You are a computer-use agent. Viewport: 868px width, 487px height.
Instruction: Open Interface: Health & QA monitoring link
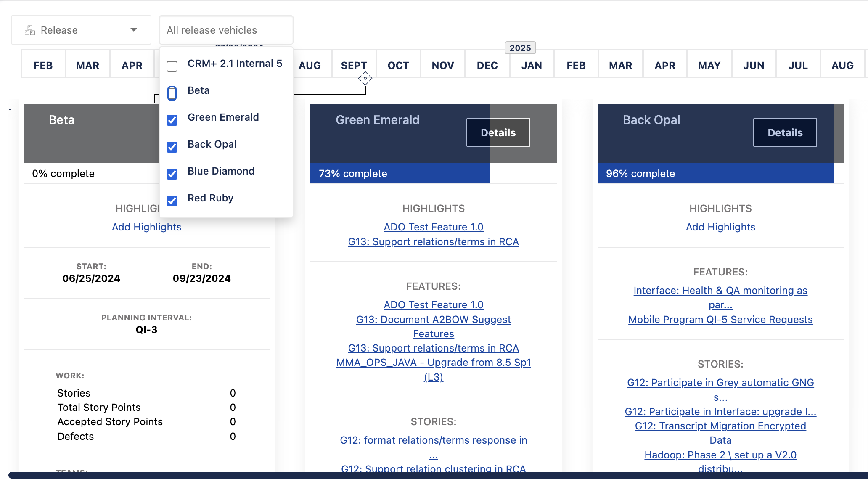[x=720, y=298]
